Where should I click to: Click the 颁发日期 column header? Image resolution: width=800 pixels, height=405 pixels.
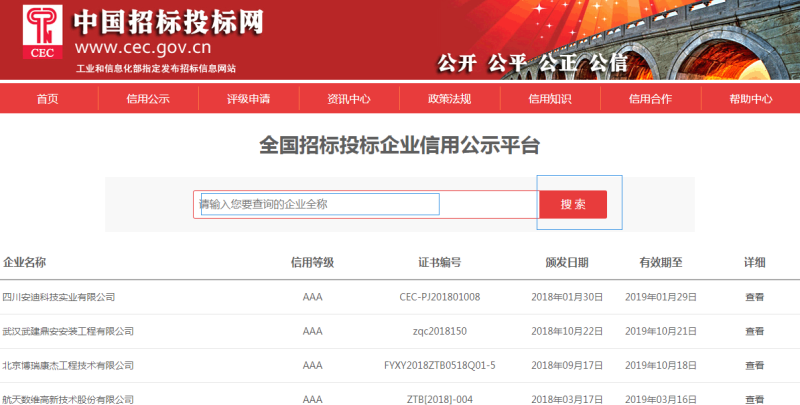(x=567, y=262)
